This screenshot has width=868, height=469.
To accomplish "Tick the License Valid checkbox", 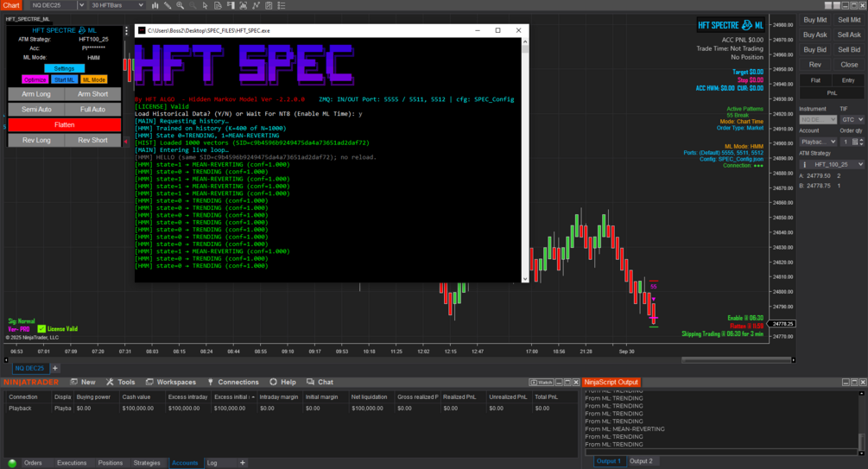I will point(41,328).
